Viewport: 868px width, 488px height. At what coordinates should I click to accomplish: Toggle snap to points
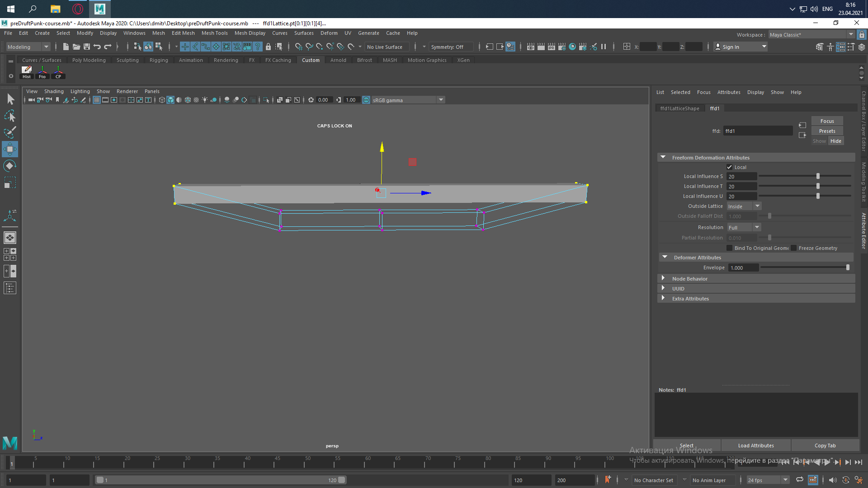[x=320, y=47]
